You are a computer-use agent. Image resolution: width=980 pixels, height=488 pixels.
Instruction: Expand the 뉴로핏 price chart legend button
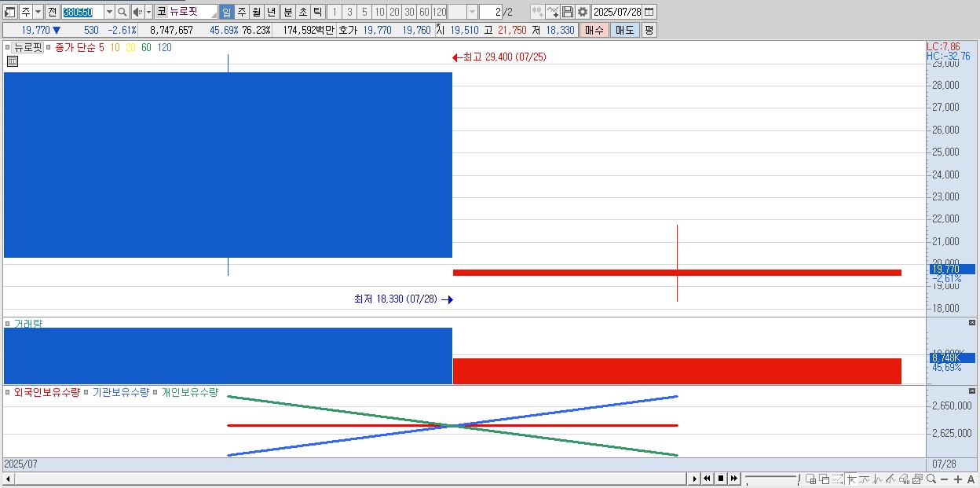(x=27, y=47)
